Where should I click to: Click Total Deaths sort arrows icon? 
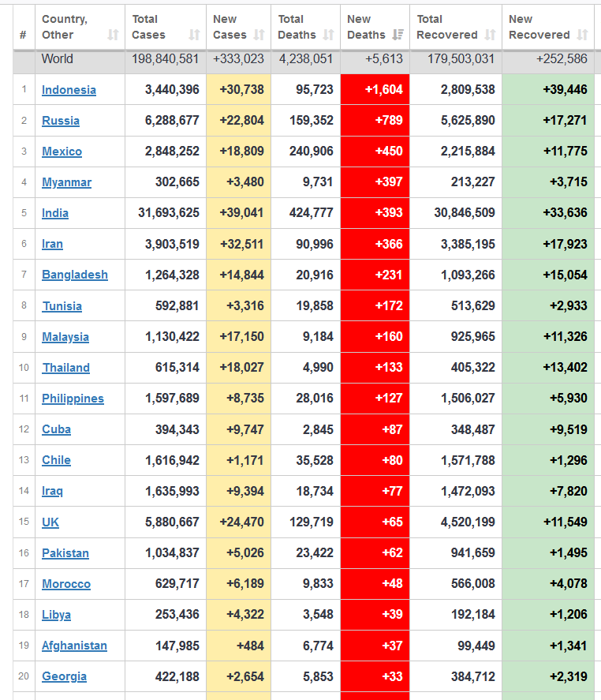(x=328, y=35)
